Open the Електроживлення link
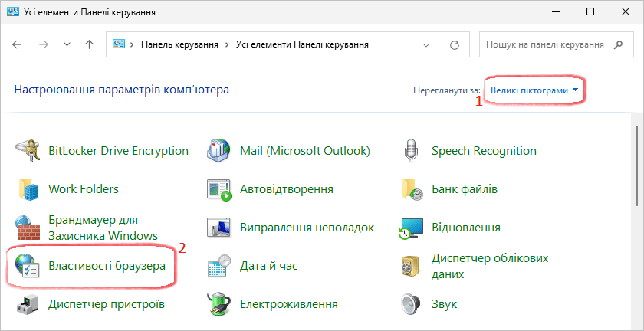 pyautogui.click(x=289, y=304)
